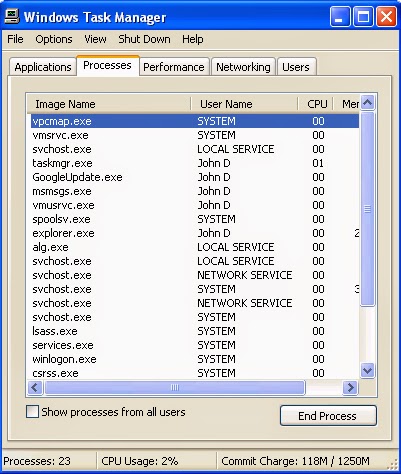
Task: Select the explorer.exe process row
Action: click(195, 233)
